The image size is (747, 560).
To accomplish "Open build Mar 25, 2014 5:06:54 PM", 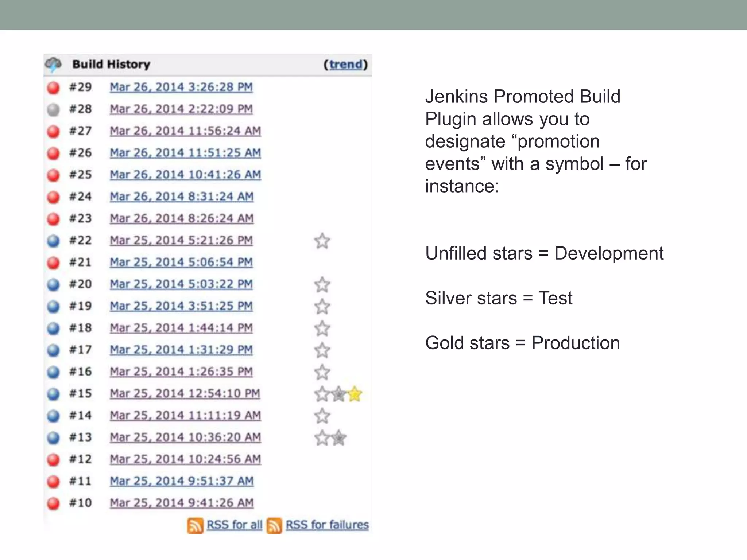I will 181,262.
